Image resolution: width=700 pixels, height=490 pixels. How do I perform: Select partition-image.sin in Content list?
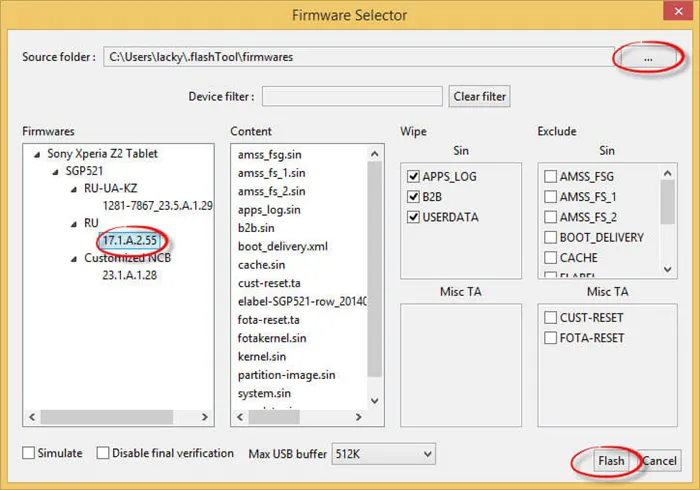pos(287,375)
